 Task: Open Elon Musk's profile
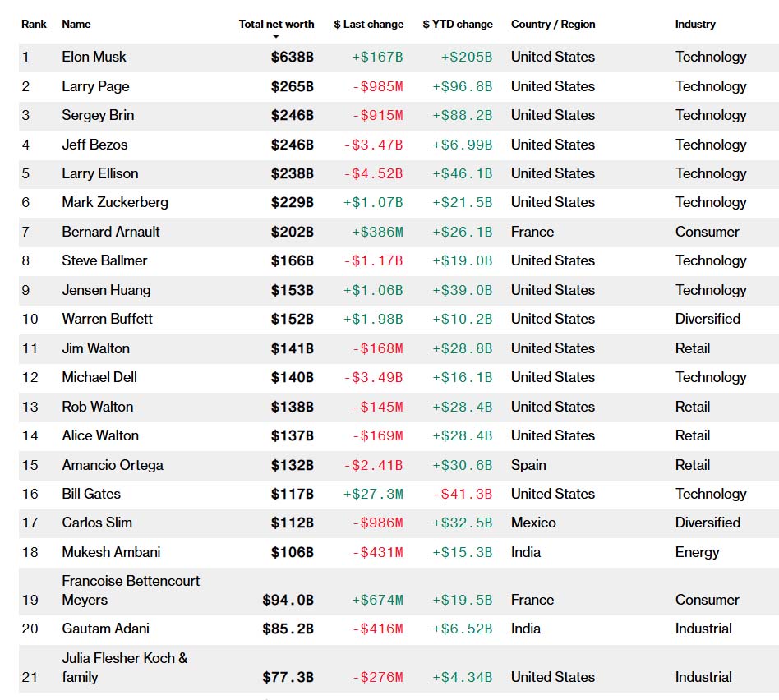[94, 57]
